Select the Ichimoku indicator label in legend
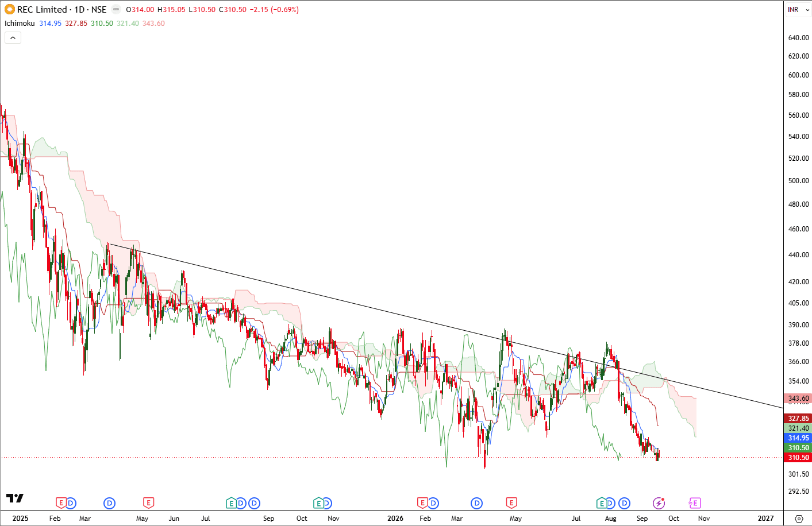 pos(20,24)
